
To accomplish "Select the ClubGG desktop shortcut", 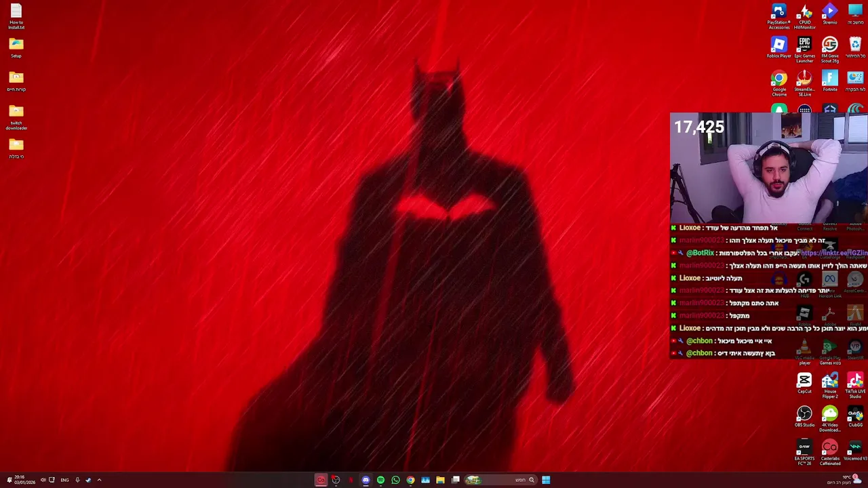I will (855, 418).
